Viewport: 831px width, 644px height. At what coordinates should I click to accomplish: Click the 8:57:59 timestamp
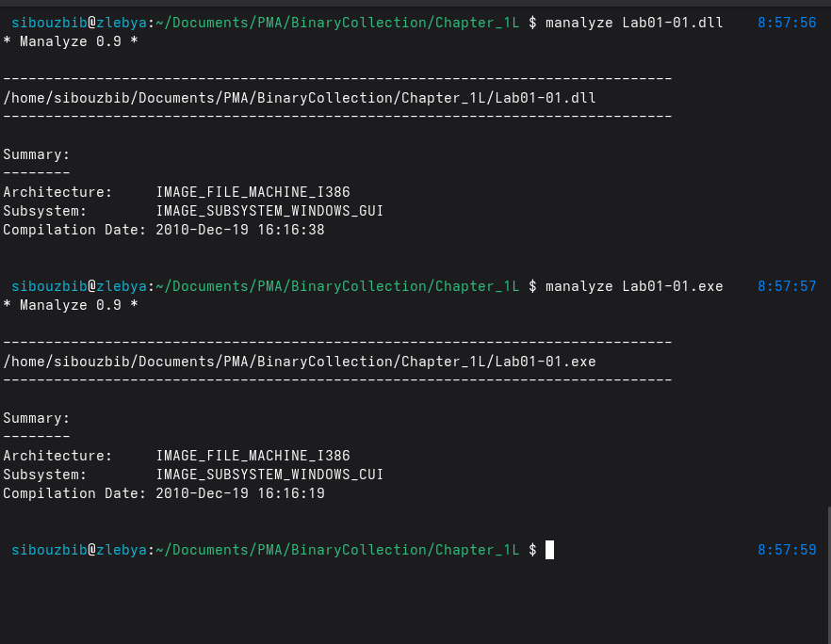[787, 550]
